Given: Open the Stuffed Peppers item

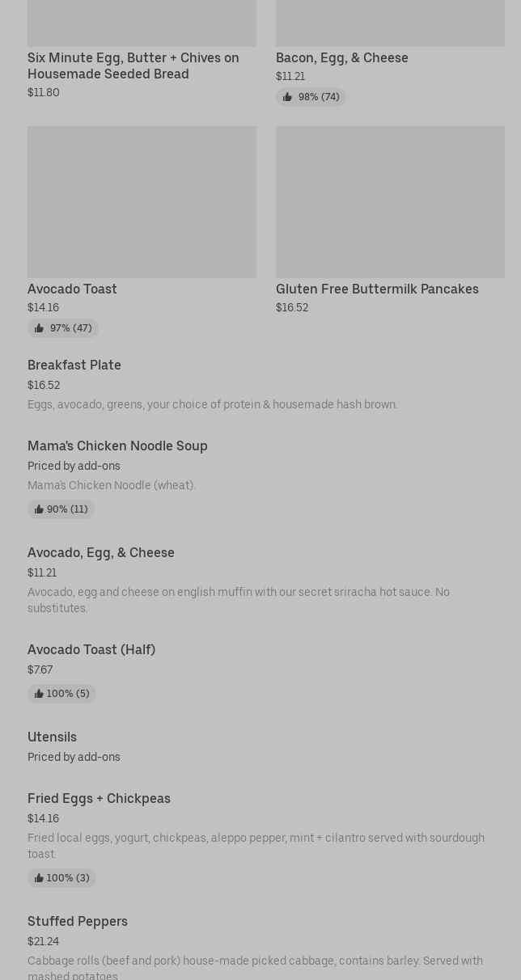Looking at the screenshot, I should coord(78,921).
